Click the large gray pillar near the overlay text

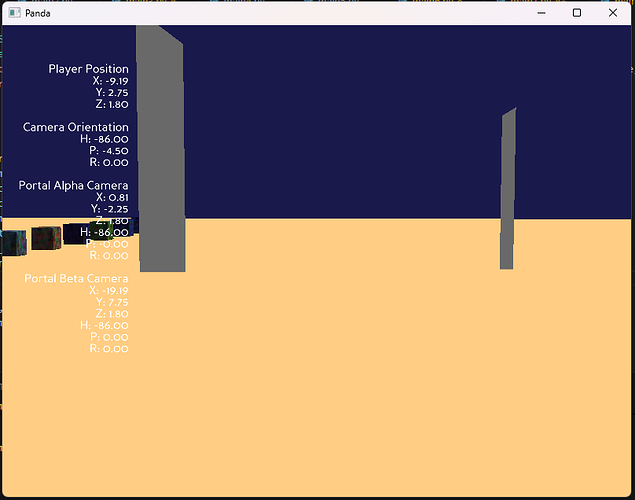(x=161, y=150)
